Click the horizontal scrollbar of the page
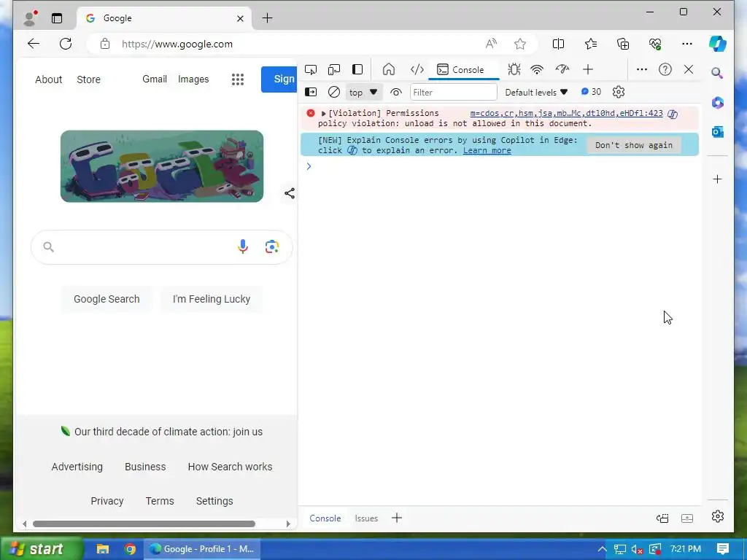This screenshot has height=560, width=747. 144,524
